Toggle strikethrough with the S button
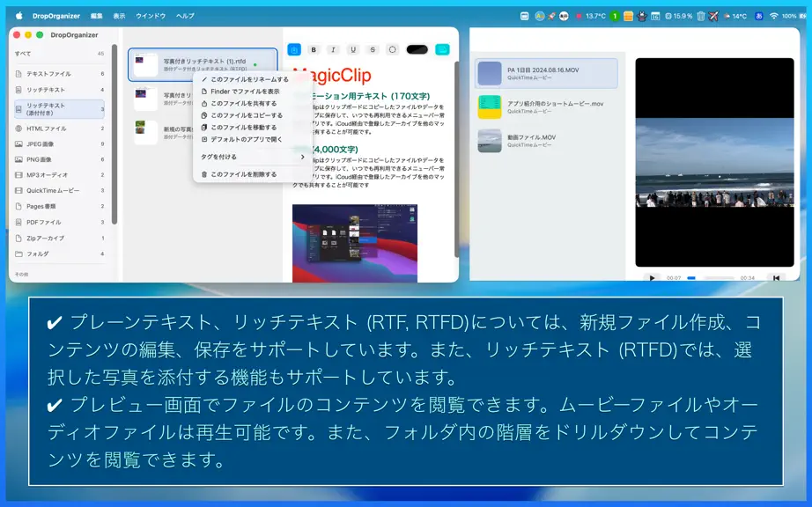This screenshot has width=812, height=507. [373, 49]
